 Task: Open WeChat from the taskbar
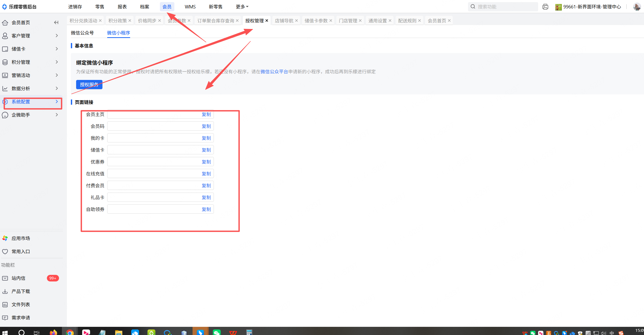click(x=217, y=332)
